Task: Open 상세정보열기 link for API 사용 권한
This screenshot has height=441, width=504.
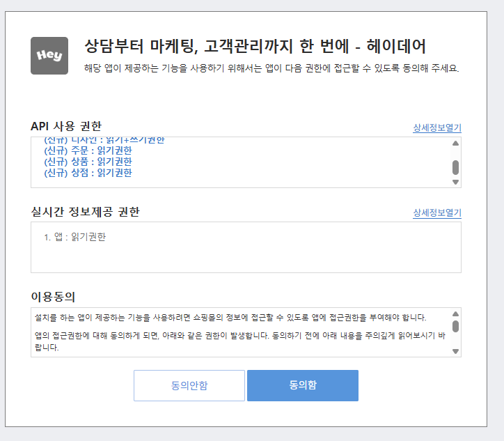Action: point(437,127)
